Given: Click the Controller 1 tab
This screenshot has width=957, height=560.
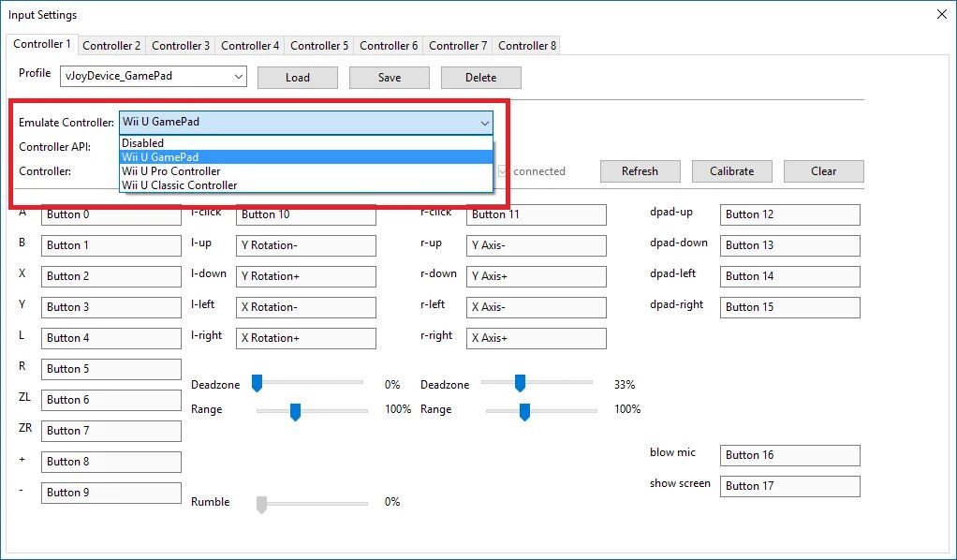Looking at the screenshot, I should click(x=42, y=44).
